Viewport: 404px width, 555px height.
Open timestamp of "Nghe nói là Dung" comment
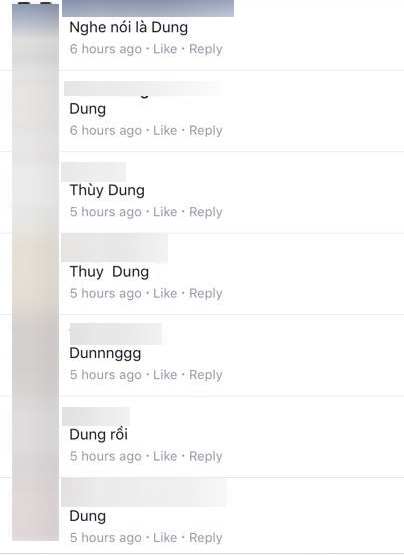click(x=106, y=49)
